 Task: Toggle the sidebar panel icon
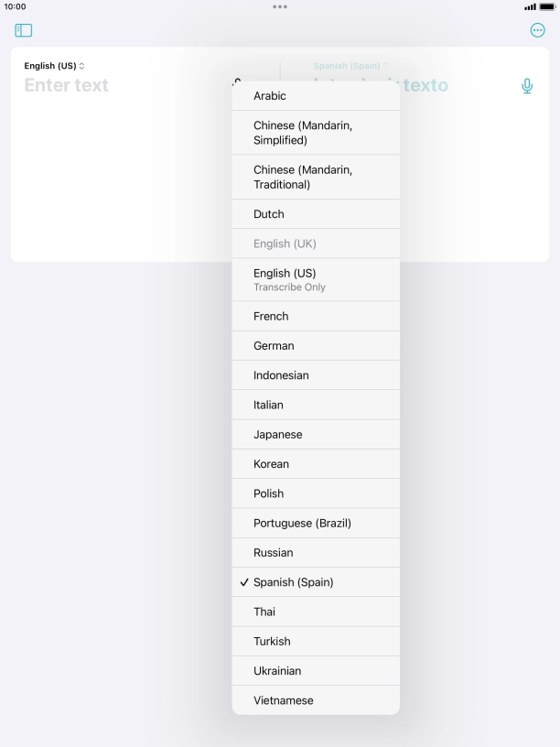[x=24, y=30]
